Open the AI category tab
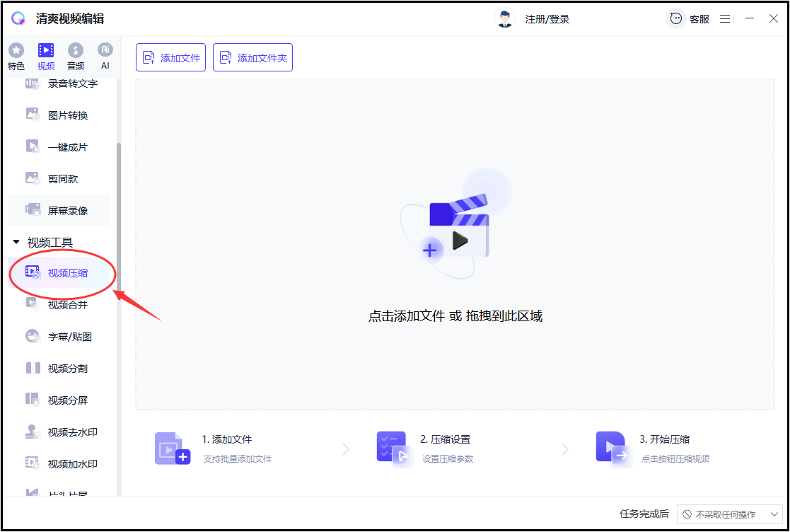This screenshot has height=532, width=790. [105, 56]
